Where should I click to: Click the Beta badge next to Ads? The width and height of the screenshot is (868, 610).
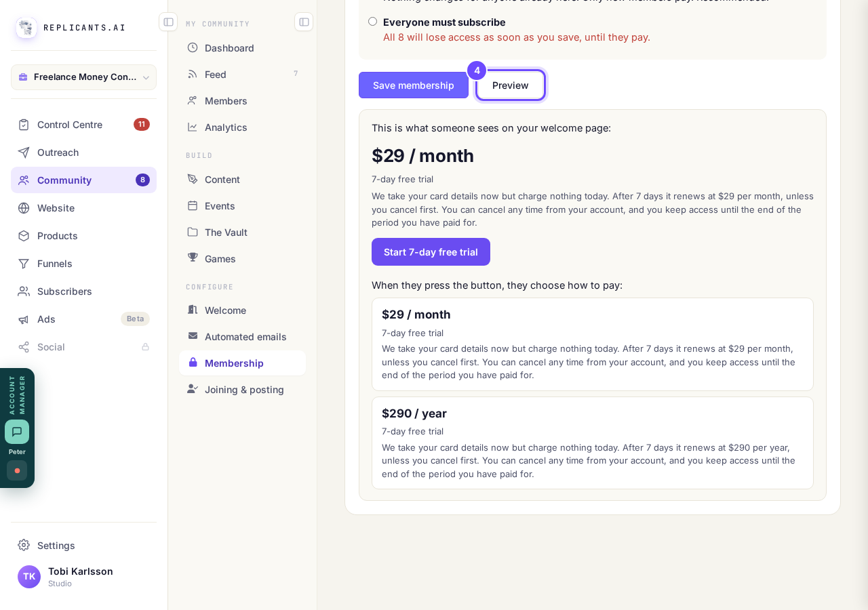click(x=135, y=319)
